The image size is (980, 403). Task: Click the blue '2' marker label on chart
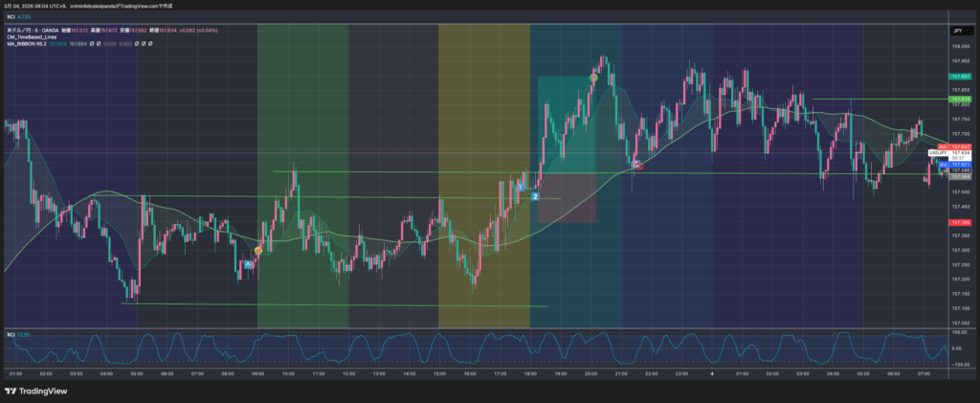pos(535,196)
